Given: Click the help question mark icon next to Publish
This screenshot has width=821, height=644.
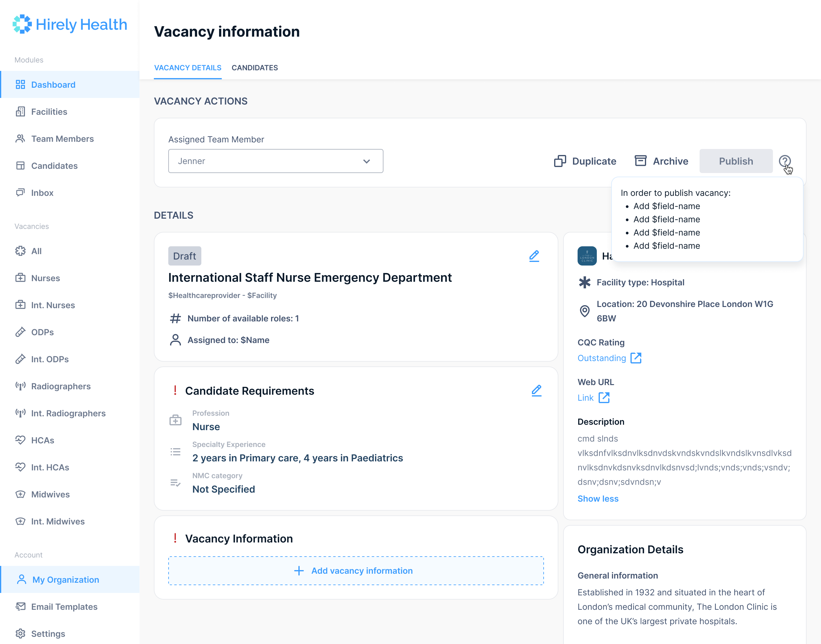Looking at the screenshot, I should click(x=784, y=161).
